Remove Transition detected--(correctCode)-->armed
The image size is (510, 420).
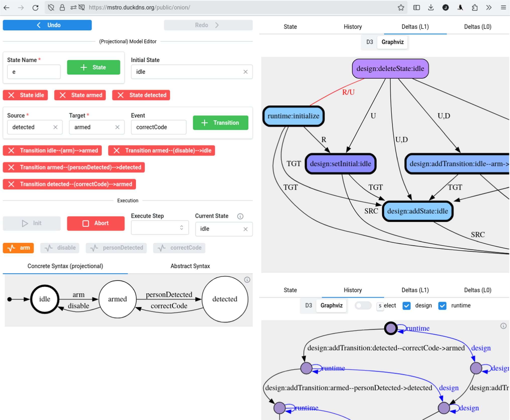pos(69,184)
